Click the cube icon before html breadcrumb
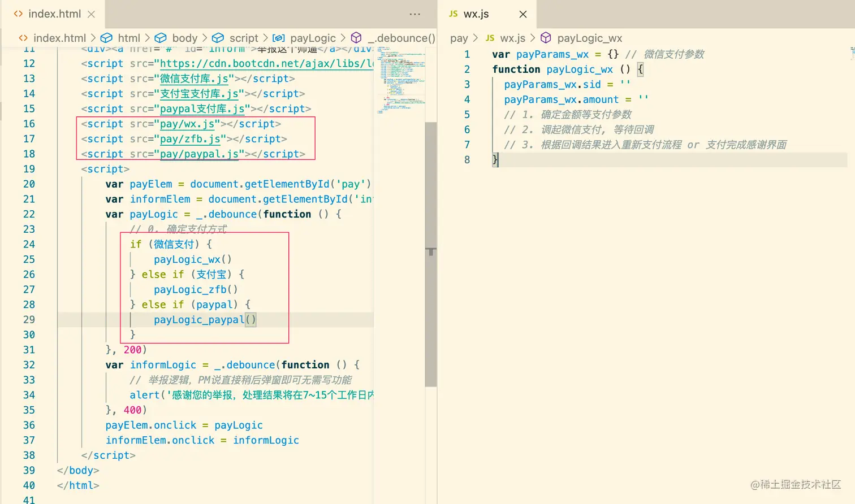The image size is (855, 504). pos(106,38)
